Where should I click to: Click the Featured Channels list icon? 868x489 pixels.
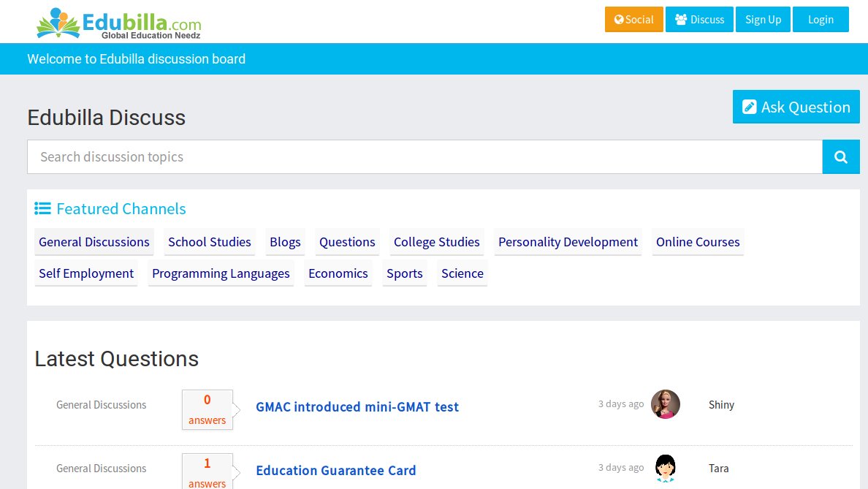pyautogui.click(x=42, y=208)
